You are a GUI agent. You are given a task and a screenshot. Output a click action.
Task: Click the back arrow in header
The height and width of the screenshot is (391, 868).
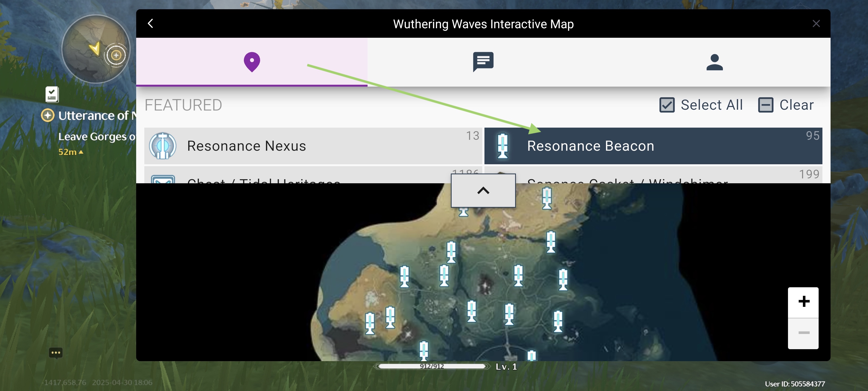pos(151,24)
